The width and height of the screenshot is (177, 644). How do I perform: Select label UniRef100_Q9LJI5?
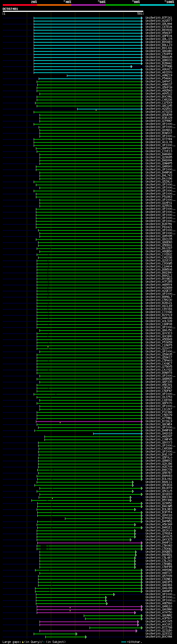(159, 39)
